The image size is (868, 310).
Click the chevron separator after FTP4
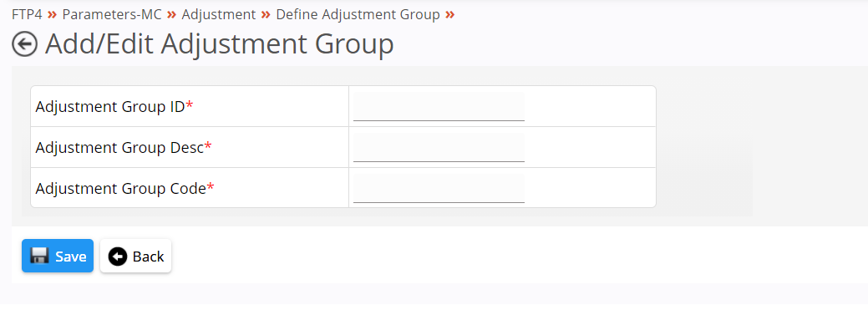pyautogui.click(x=52, y=14)
